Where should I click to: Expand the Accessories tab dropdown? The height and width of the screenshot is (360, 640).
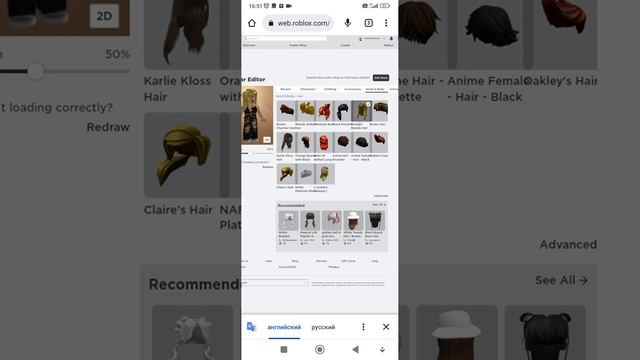point(353,89)
